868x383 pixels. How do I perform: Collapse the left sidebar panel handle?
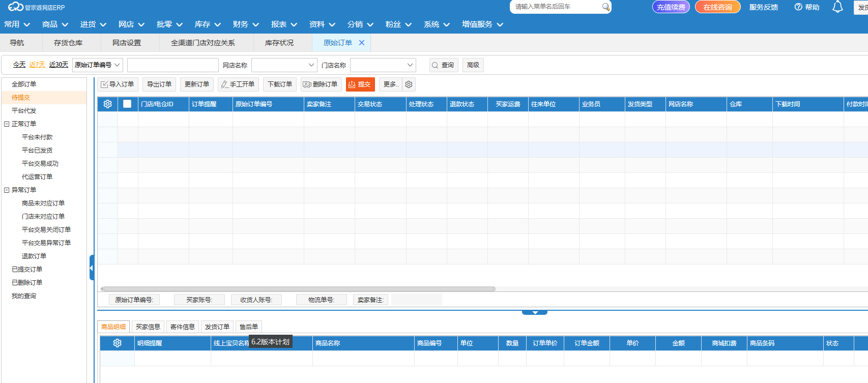pyautogui.click(x=92, y=268)
